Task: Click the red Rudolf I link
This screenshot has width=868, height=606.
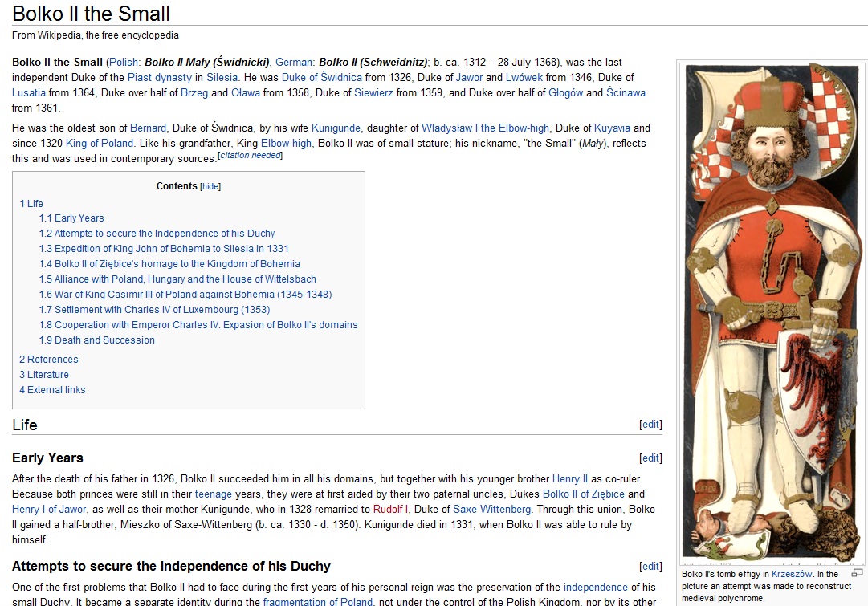Action: (391, 509)
